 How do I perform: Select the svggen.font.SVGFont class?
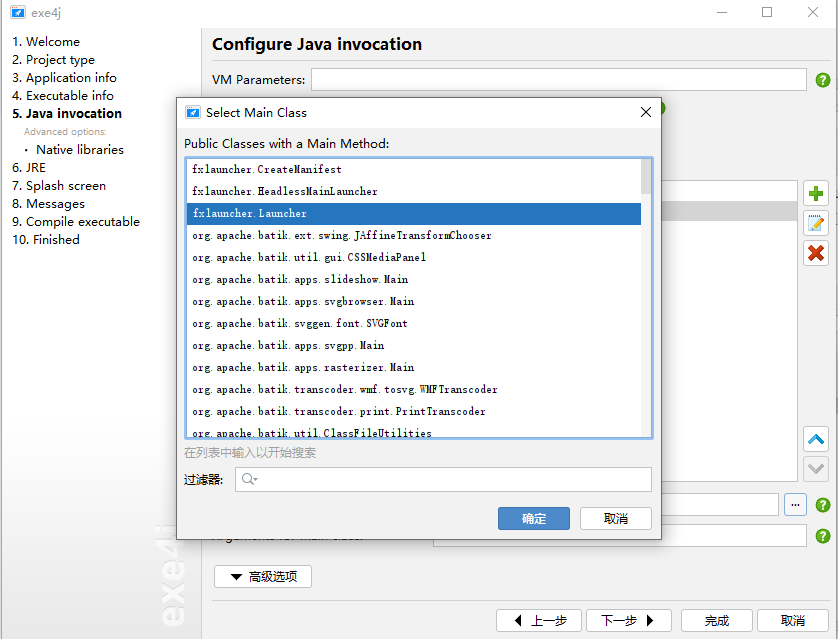414,324
